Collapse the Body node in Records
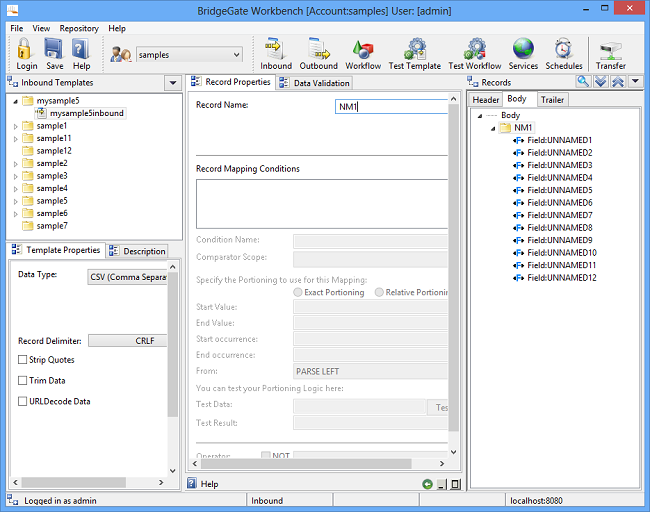 coord(480,116)
